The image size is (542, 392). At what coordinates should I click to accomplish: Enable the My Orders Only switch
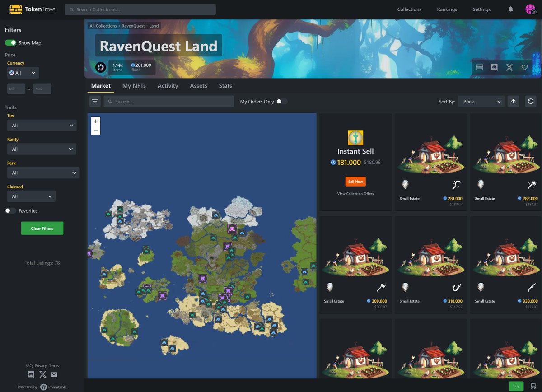[x=281, y=102]
